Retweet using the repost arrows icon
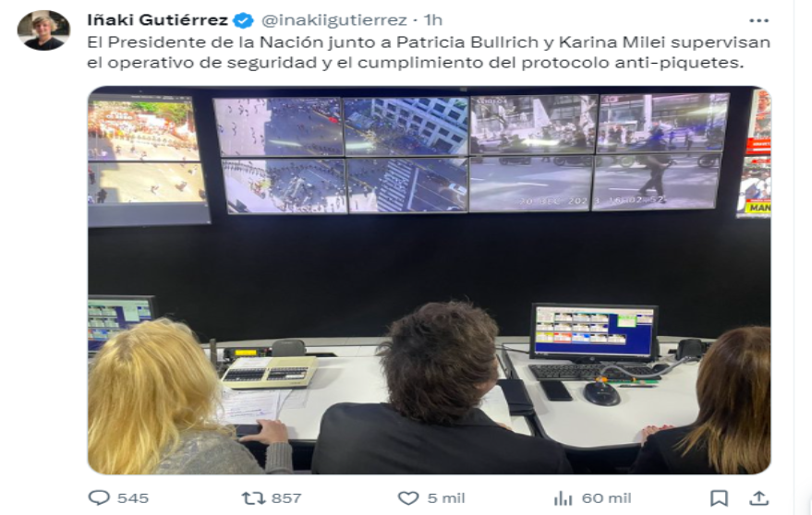The width and height of the screenshot is (812, 515). (253, 498)
